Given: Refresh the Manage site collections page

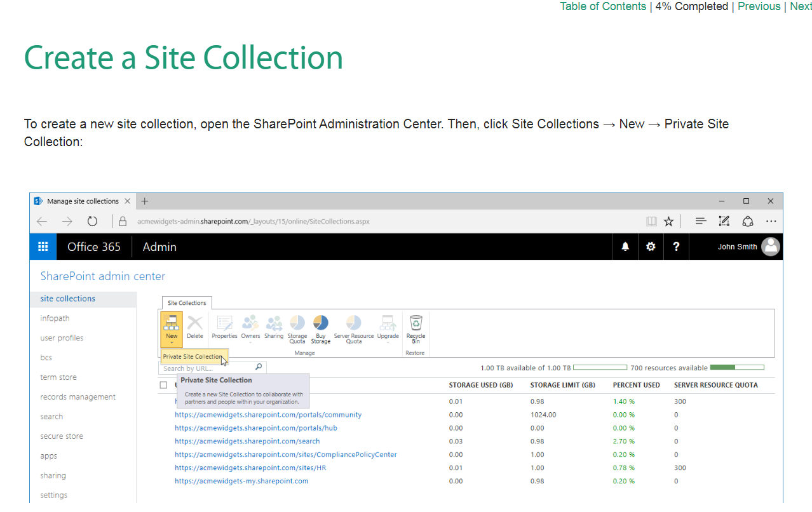Looking at the screenshot, I should [93, 221].
